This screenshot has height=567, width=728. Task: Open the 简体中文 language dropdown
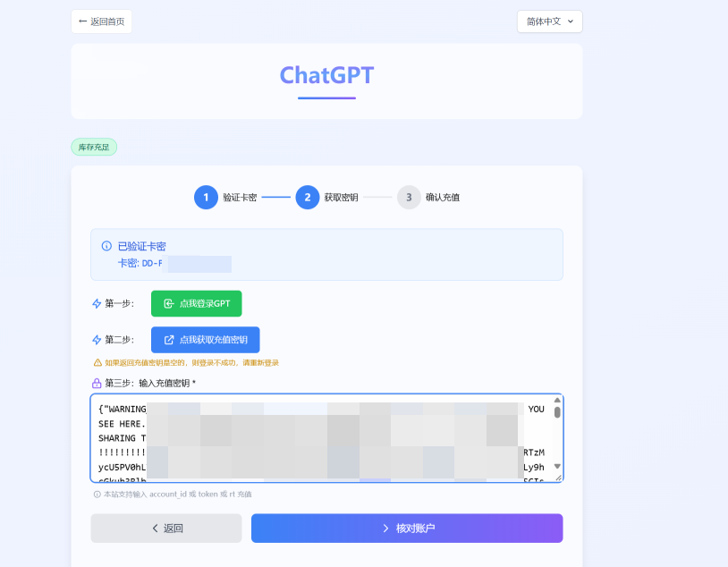tap(550, 21)
